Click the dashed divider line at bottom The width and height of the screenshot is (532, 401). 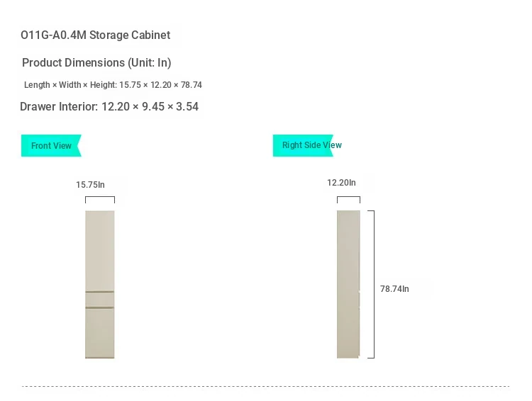[x=266, y=386]
